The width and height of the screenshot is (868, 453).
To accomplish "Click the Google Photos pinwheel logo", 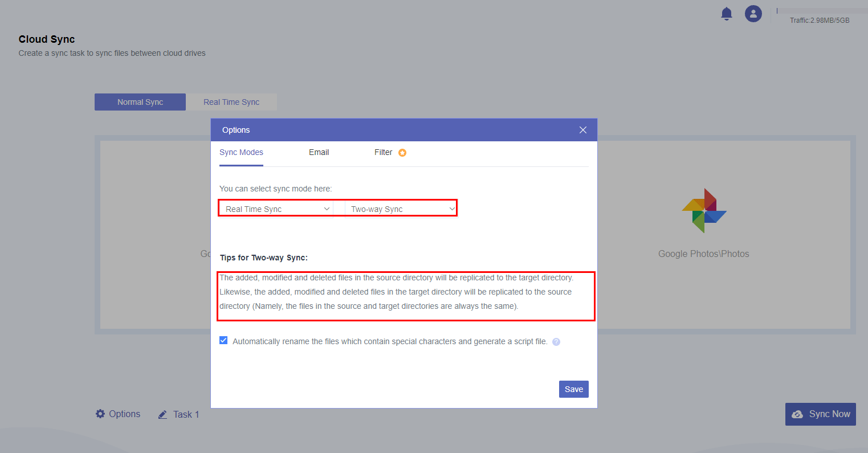I will [x=704, y=210].
